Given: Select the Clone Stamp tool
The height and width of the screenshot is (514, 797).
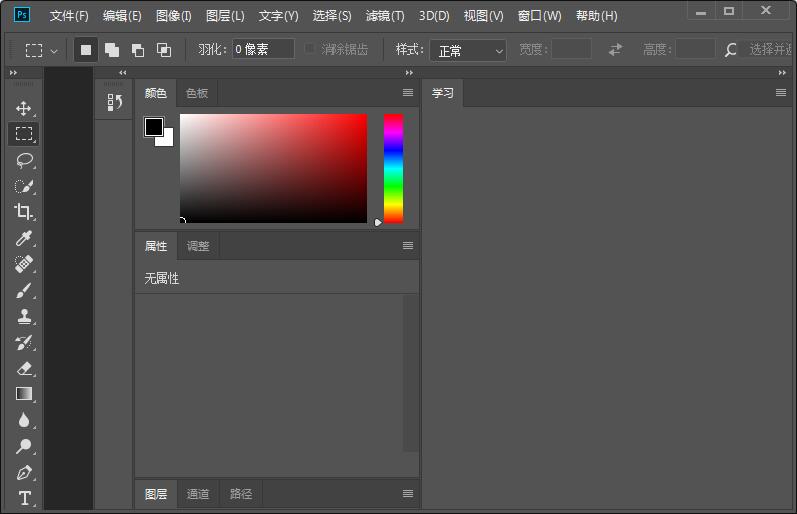Looking at the screenshot, I should [x=24, y=316].
